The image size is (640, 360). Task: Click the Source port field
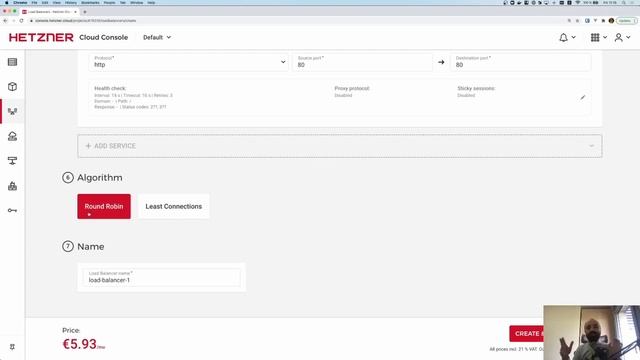point(362,62)
